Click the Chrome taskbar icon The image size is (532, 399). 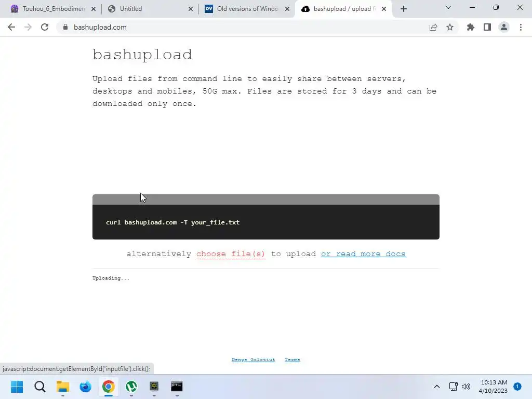(109, 387)
